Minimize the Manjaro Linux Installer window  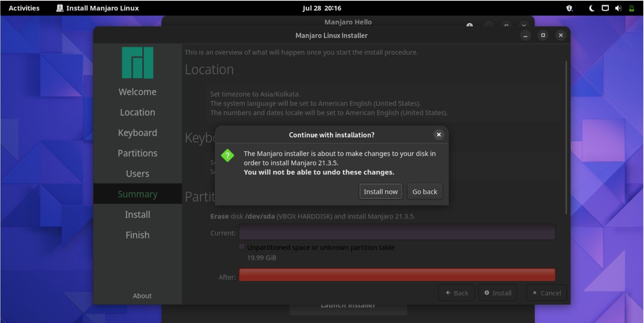coord(525,35)
